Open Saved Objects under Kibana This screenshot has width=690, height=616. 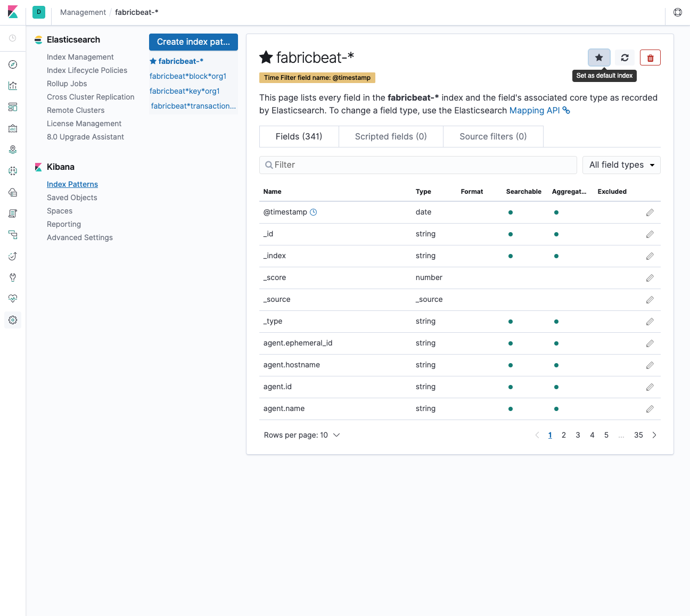72,198
